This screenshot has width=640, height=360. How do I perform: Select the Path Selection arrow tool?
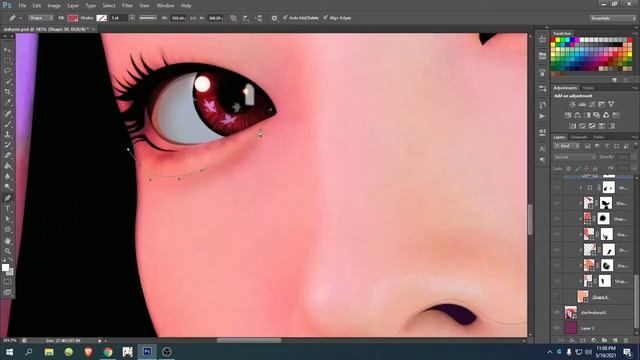(x=7, y=219)
